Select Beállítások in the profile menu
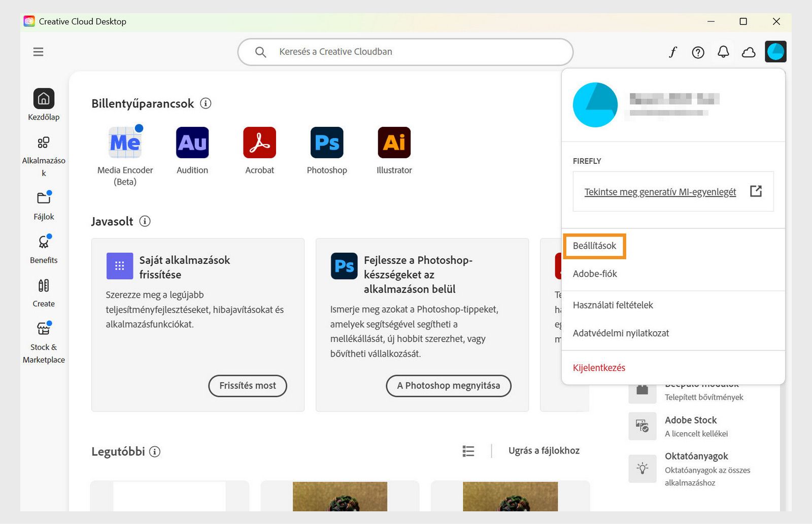This screenshot has width=812, height=524. point(594,246)
